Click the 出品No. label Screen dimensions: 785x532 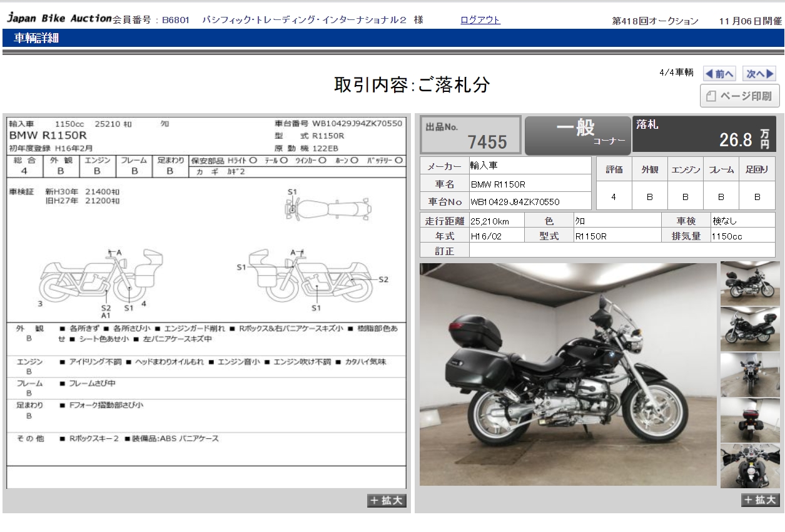click(x=442, y=127)
